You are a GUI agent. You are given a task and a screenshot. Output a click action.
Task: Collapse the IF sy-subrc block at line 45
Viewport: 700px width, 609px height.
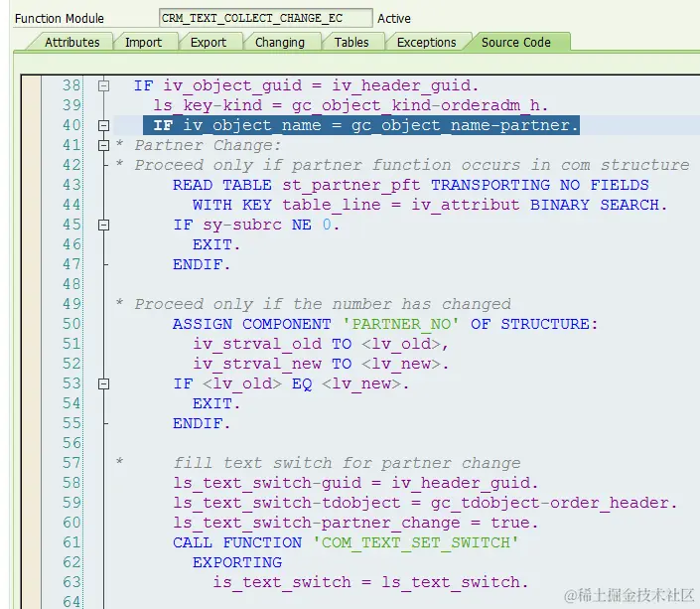point(103,225)
